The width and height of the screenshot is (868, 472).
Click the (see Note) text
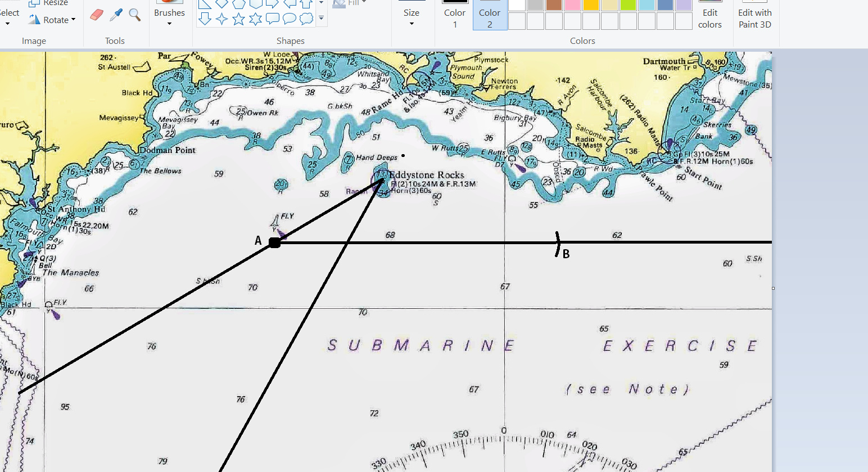627,389
